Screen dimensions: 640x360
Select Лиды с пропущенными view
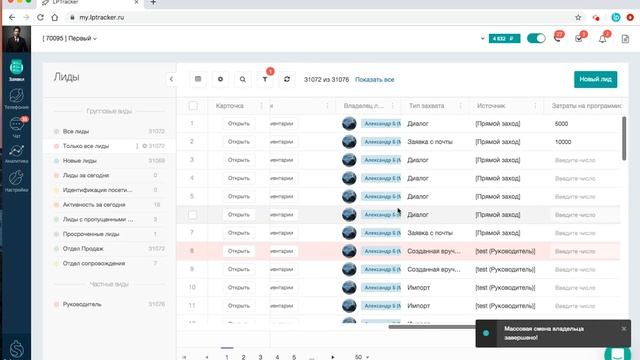click(x=109, y=220)
